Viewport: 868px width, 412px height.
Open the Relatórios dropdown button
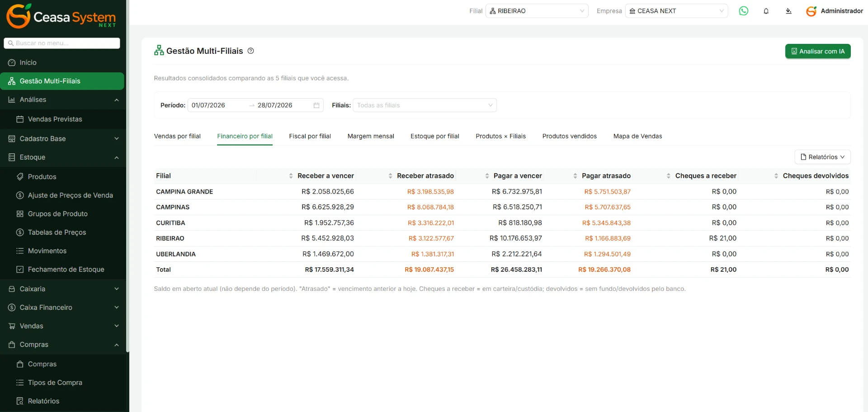[x=822, y=157]
